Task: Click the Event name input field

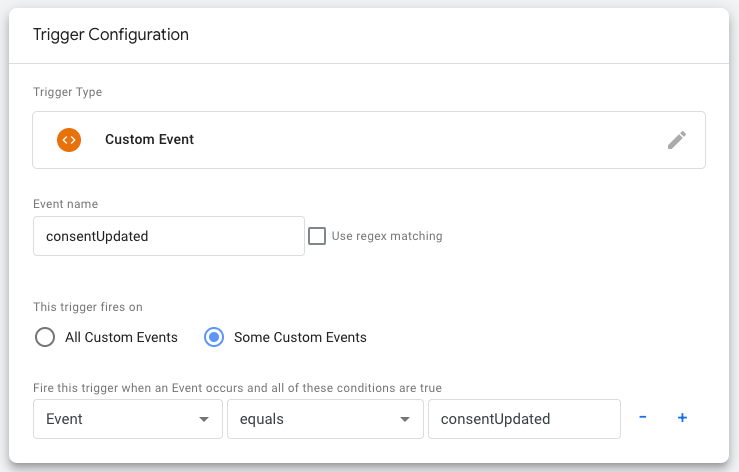Action: pos(168,236)
